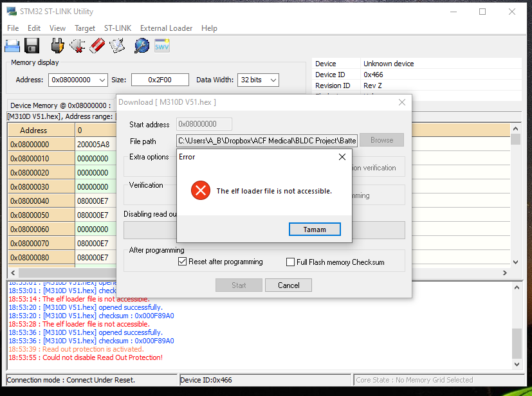
Task: Close the Error message box
Action: pyautogui.click(x=342, y=157)
